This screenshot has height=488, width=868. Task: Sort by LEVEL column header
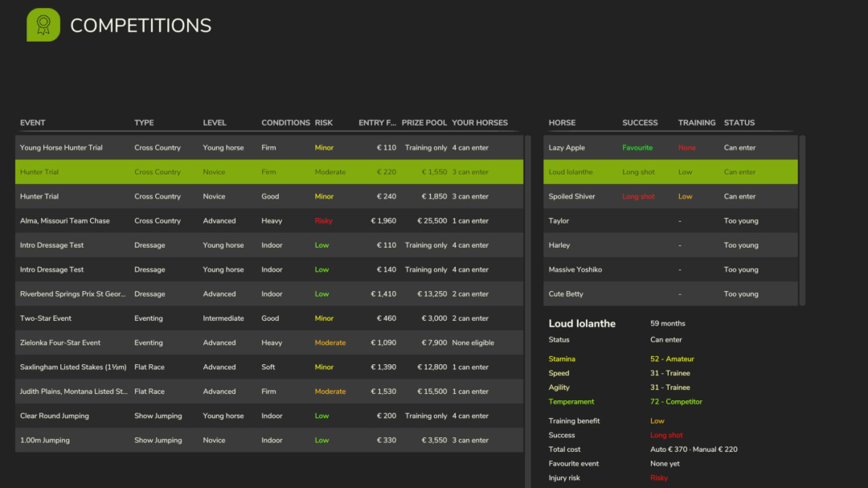pos(215,122)
